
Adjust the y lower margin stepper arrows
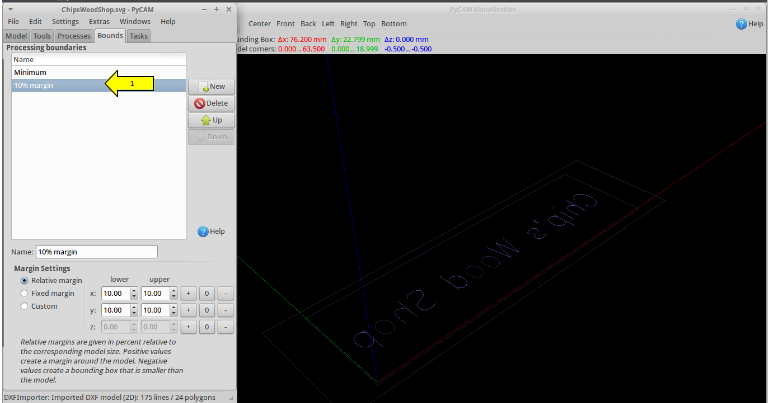(134, 310)
